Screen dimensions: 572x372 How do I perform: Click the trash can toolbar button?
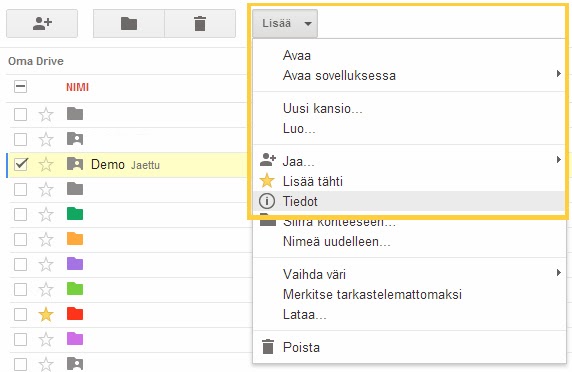point(200,24)
